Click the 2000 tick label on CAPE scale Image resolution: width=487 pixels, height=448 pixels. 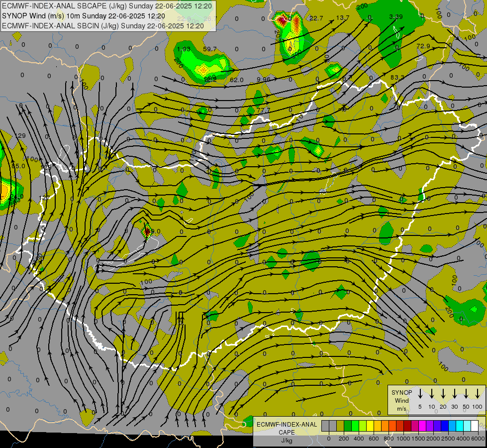coord(433,439)
